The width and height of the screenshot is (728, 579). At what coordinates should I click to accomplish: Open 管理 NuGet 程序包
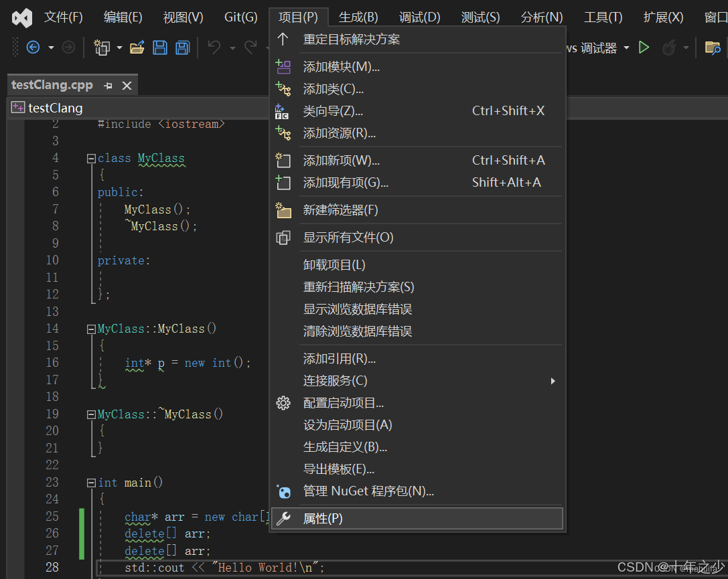coord(368,491)
